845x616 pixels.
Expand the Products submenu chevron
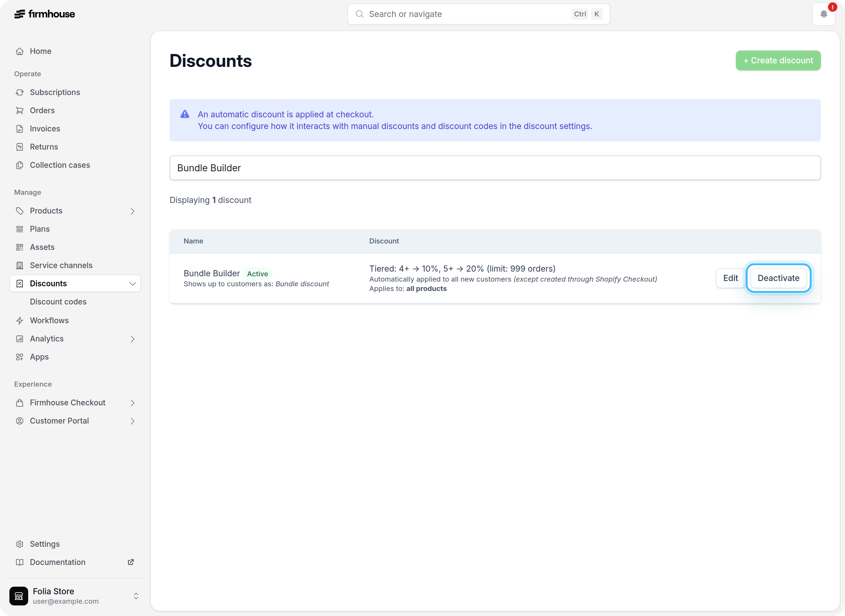pos(132,211)
